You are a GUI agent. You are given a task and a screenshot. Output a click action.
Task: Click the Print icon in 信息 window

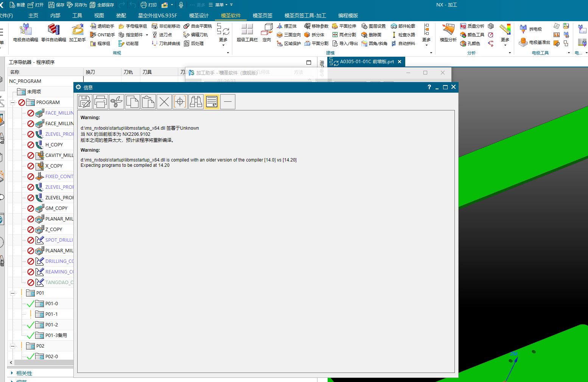pyautogui.click(x=101, y=102)
